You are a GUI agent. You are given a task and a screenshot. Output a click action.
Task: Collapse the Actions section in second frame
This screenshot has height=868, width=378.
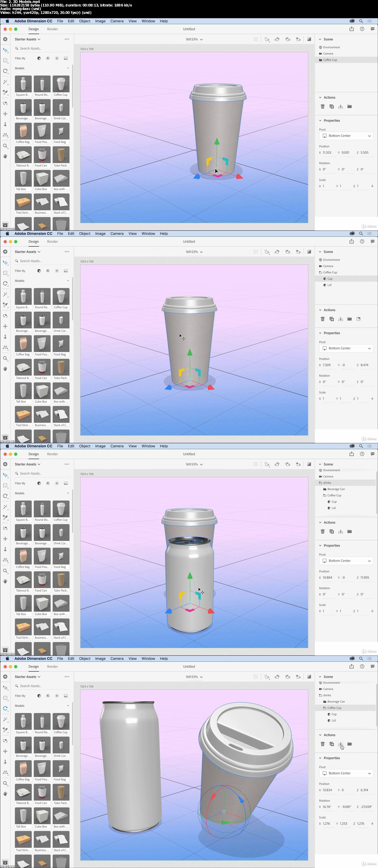[x=320, y=310]
